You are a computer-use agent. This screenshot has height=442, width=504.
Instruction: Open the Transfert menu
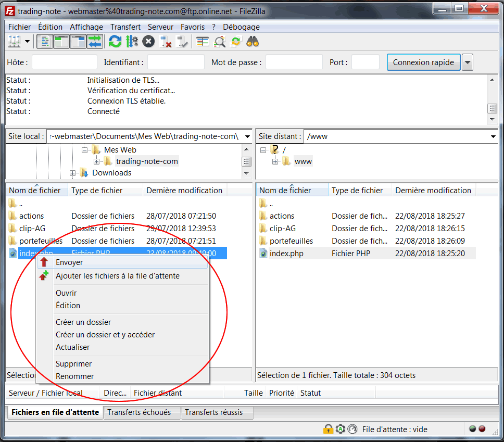pos(125,27)
